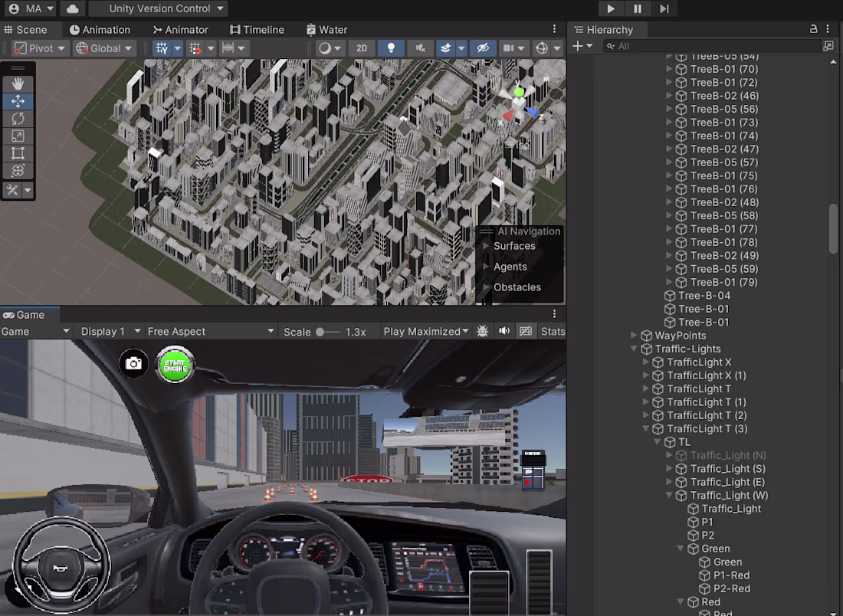The image size is (843, 616).
Task: Select TrafficLight X (1) in Hierarchy
Action: 706,375
